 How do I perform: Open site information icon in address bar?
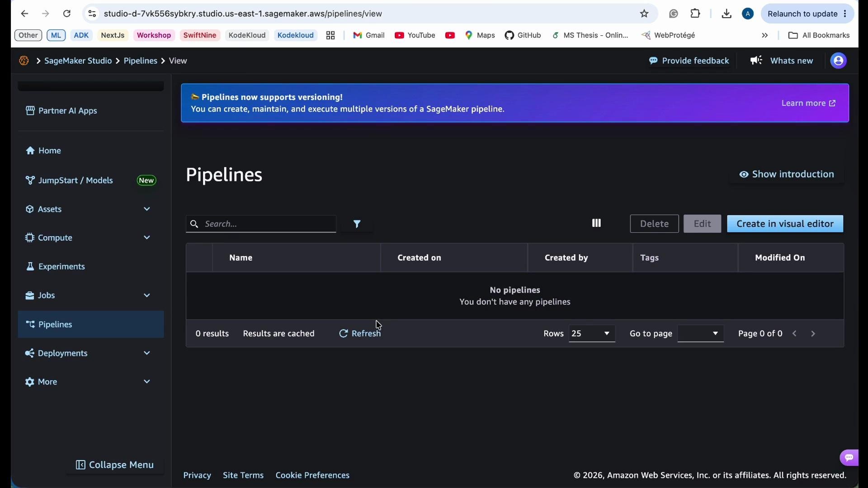click(92, 14)
